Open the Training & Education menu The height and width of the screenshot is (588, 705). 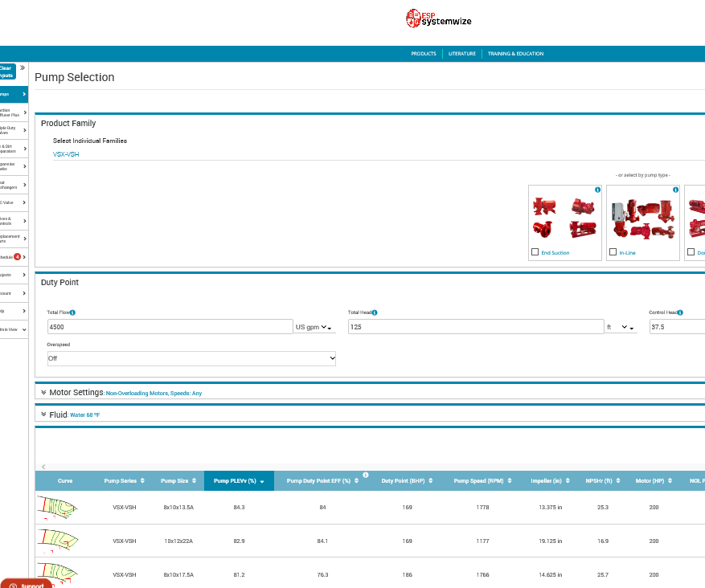point(516,54)
